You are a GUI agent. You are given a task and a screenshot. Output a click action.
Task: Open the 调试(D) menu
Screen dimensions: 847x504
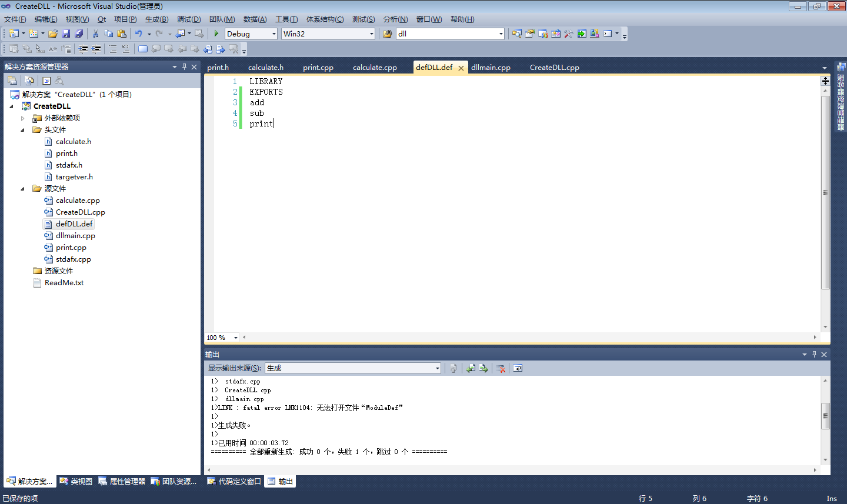pyautogui.click(x=189, y=19)
